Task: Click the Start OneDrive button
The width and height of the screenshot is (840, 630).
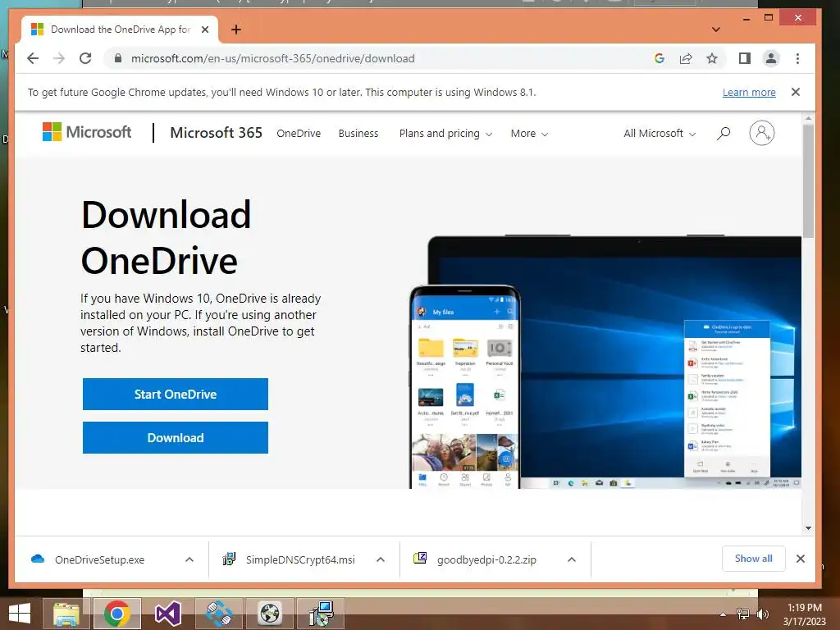Action: point(176,395)
